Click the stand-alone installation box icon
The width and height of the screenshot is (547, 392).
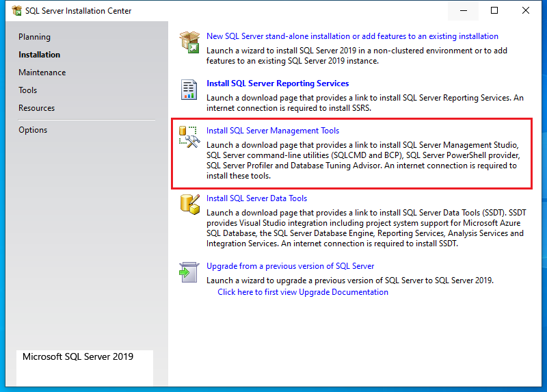189,42
